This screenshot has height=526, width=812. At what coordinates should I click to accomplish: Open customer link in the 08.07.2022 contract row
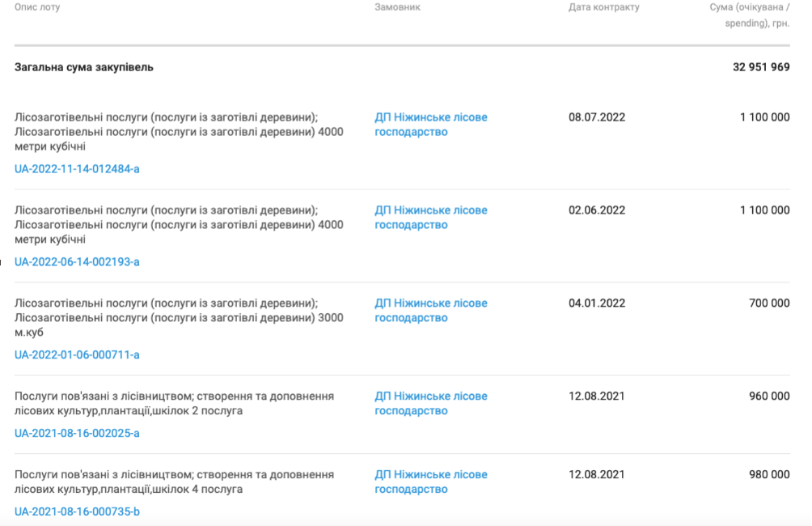coord(430,125)
